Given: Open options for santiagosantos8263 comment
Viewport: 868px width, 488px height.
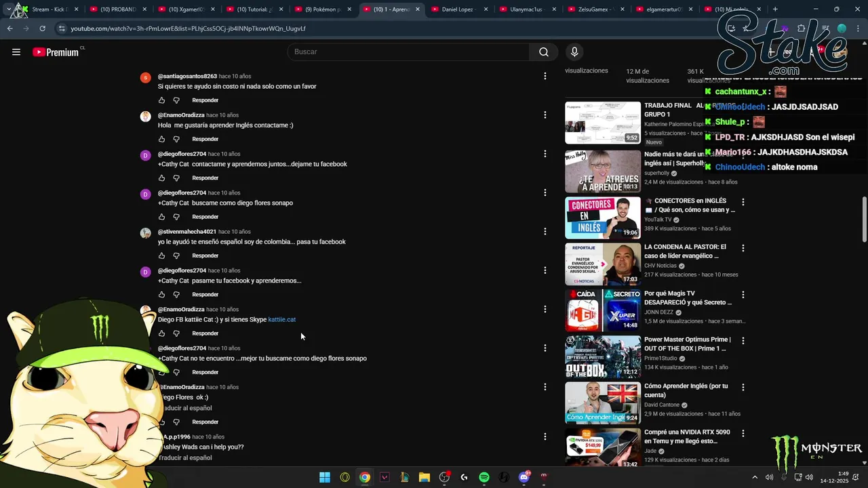Looking at the screenshot, I should pyautogui.click(x=545, y=76).
